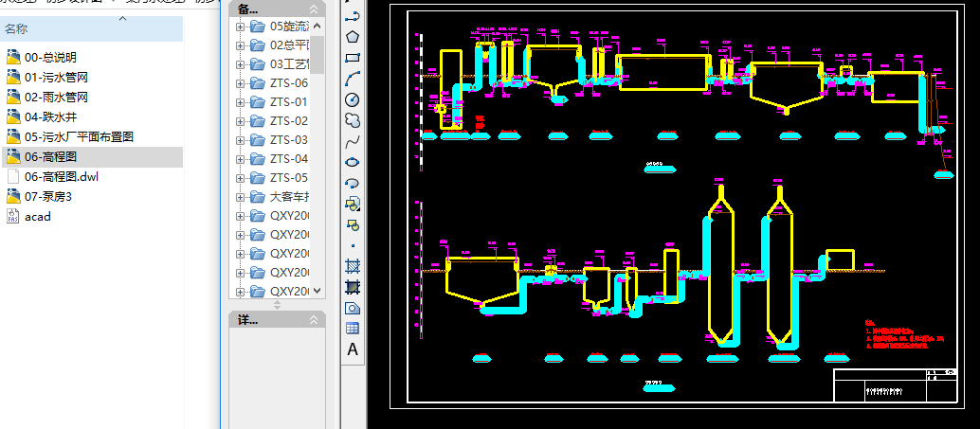Click the tree panel scrollbar thumb
The width and height of the screenshot is (980, 429).
[317, 54]
